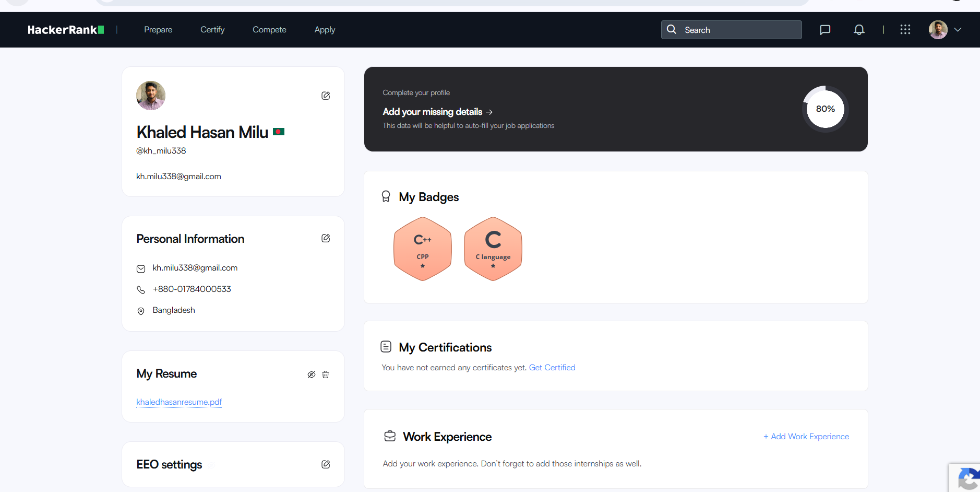980x492 pixels.
Task: Open the Apply page
Action: coord(325,30)
